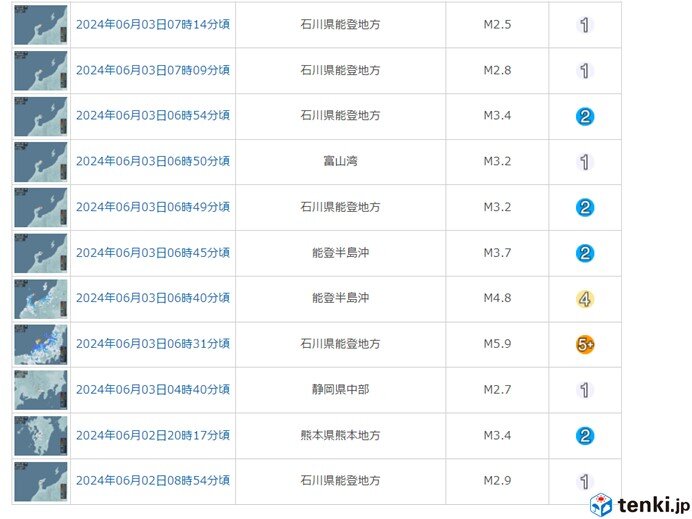Select 能登半島沖 text in 06時40分 row

(x=340, y=298)
